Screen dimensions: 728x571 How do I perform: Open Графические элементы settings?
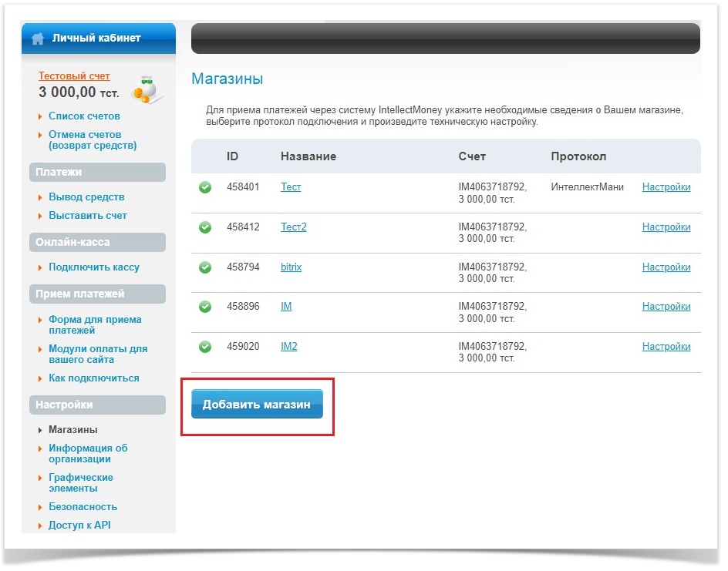(x=81, y=483)
